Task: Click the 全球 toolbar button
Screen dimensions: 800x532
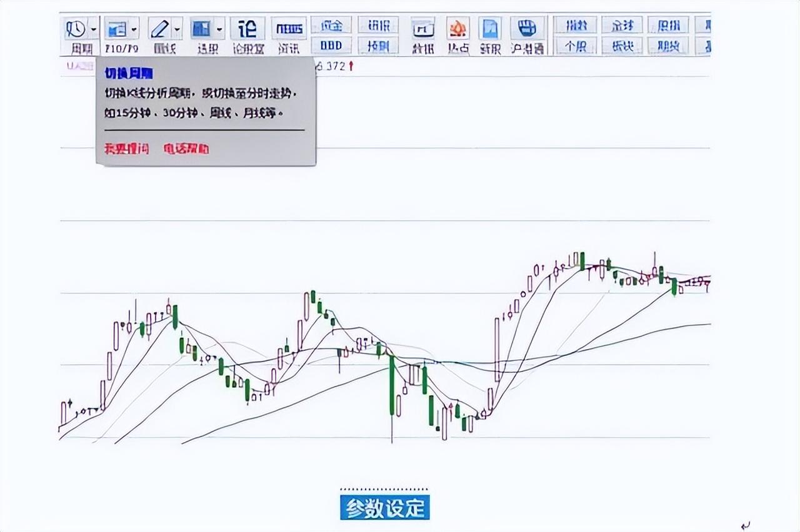Action: coord(622,25)
